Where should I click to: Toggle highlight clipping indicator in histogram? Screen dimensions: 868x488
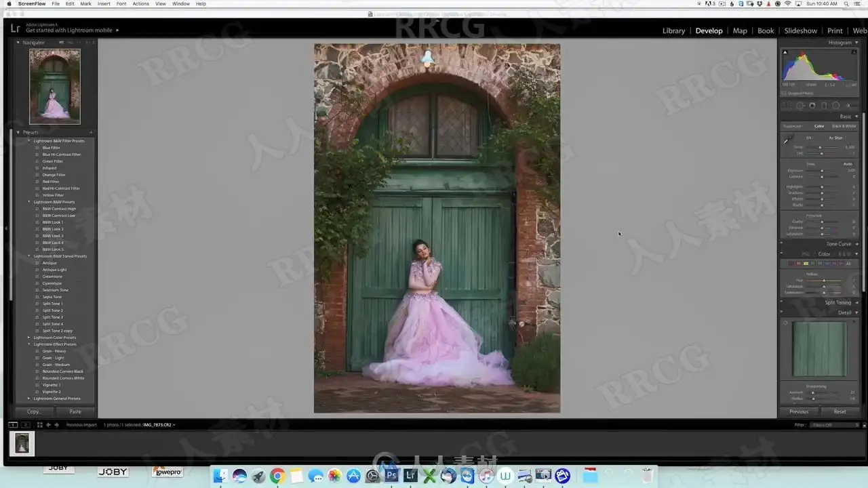coord(854,52)
